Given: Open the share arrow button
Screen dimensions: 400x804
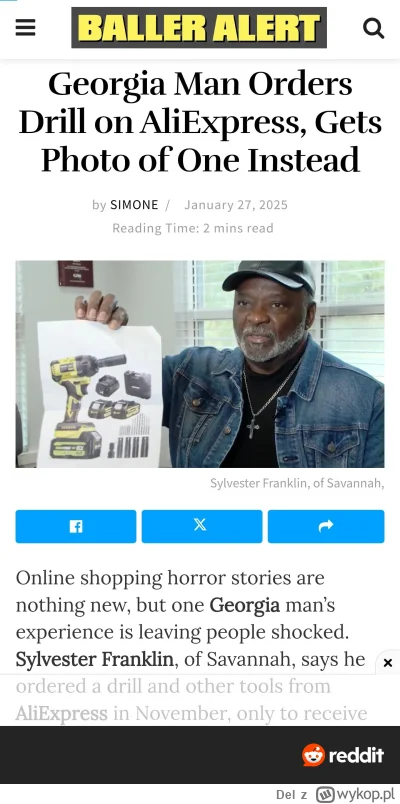Looking at the screenshot, I should [326, 526].
